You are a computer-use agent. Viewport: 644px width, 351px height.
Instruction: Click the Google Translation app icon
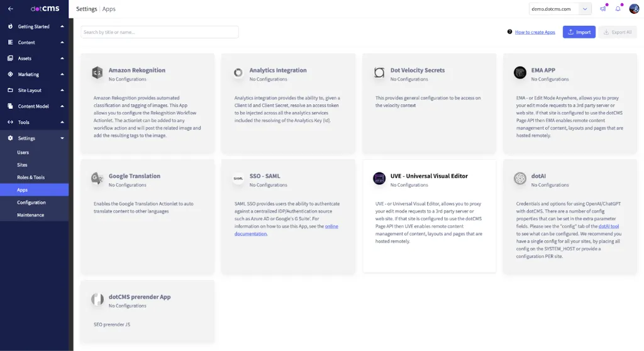(x=97, y=179)
